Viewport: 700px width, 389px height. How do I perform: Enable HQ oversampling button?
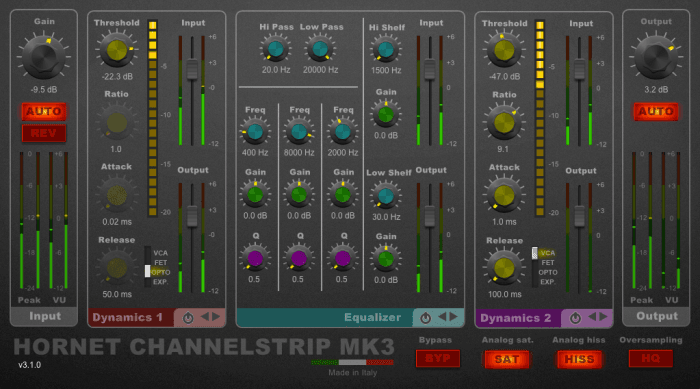click(650, 359)
